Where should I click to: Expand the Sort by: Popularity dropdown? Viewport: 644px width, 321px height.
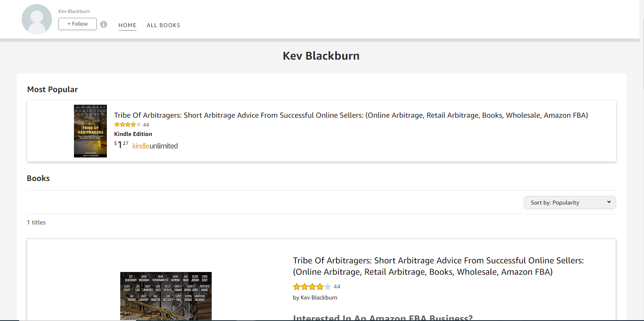coord(570,203)
